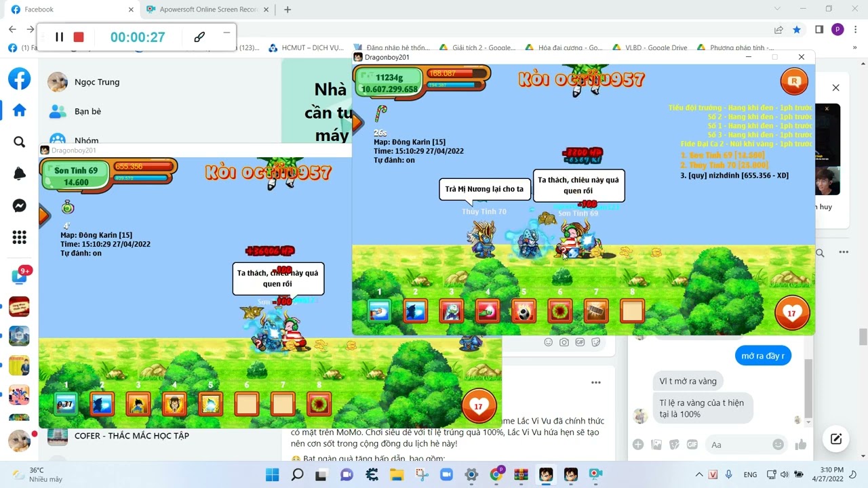Image resolution: width=868 pixels, height=488 pixels.
Task: Click empty slot 8 in right game
Action: point(632,311)
